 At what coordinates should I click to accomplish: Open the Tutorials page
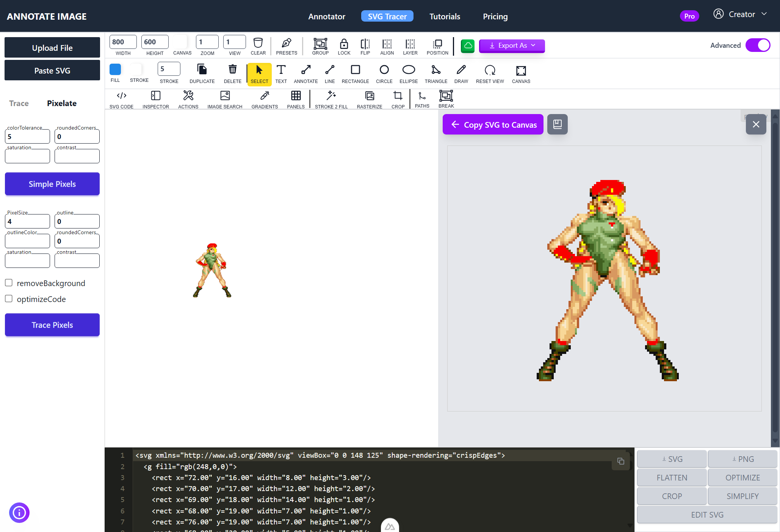click(445, 16)
